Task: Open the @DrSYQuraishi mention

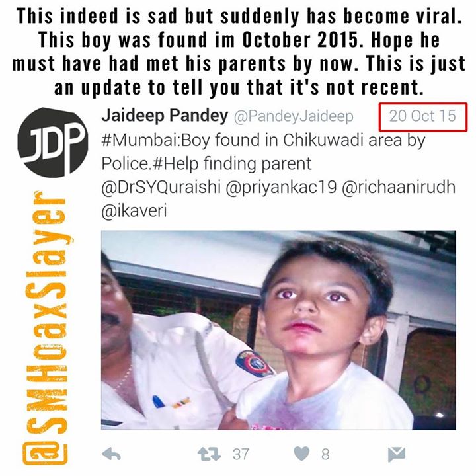Action: tap(161, 187)
